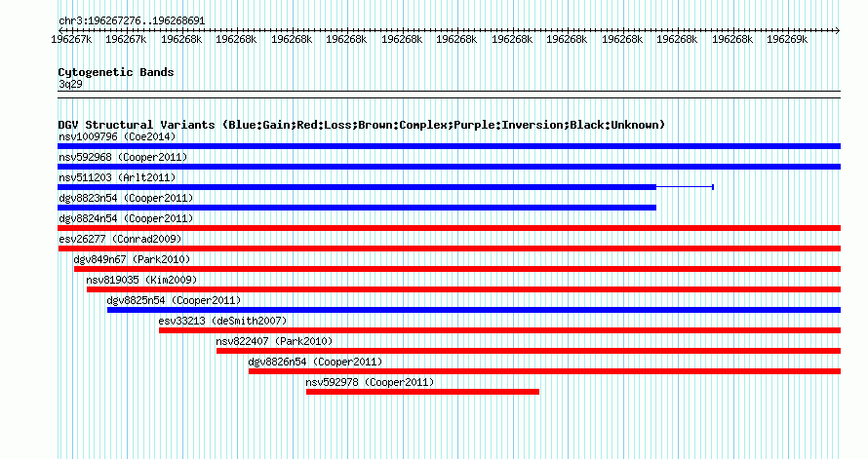Click the red bar under nsv822407
The image size is (868, 459).
click(529, 351)
